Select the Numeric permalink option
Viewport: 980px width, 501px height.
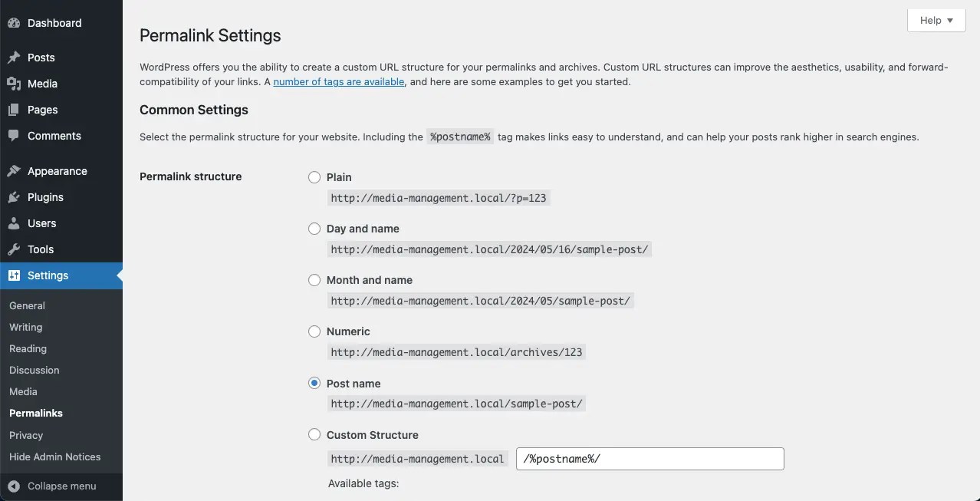[x=314, y=331]
